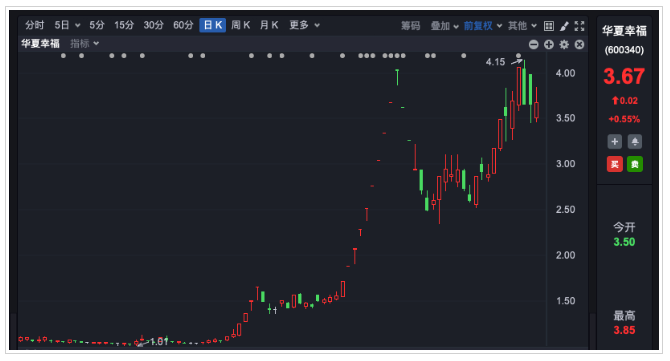Viewport: 670px width, 361px height.
Task: Expand the 指标 indicators dropdown
Action: (x=85, y=44)
